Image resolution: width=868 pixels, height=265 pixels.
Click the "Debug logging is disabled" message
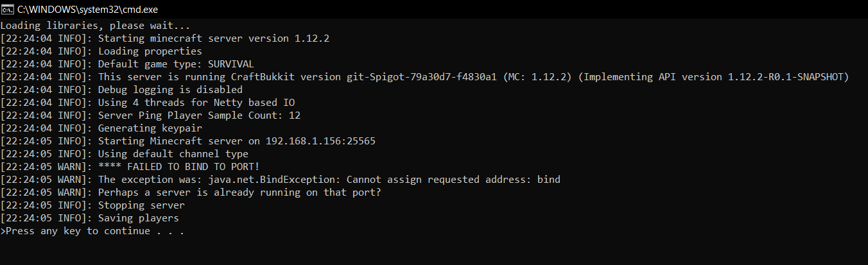[170, 90]
